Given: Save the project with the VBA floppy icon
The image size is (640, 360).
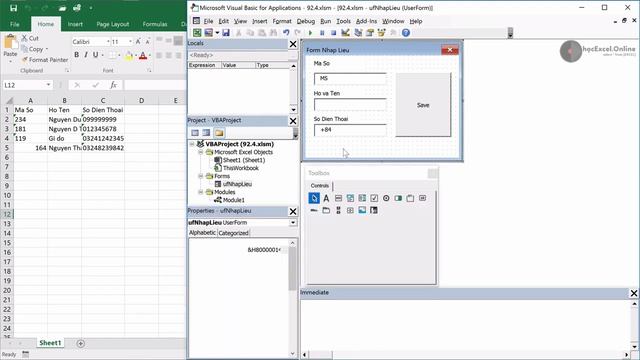Looking at the screenshot, I should pos(226,33).
